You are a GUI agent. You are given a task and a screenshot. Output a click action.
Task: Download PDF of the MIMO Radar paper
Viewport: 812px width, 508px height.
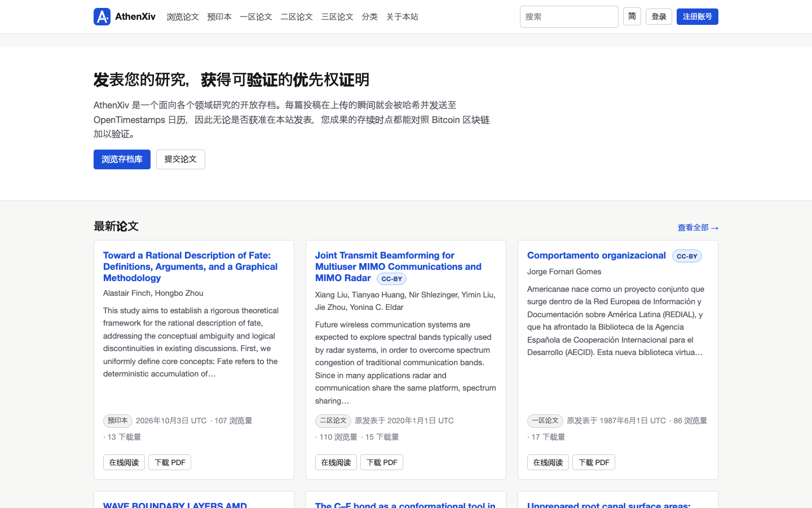point(382,462)
